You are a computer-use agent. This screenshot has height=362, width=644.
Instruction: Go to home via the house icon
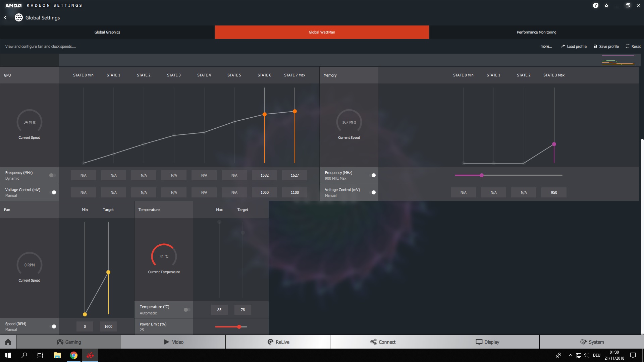point(8,342)
